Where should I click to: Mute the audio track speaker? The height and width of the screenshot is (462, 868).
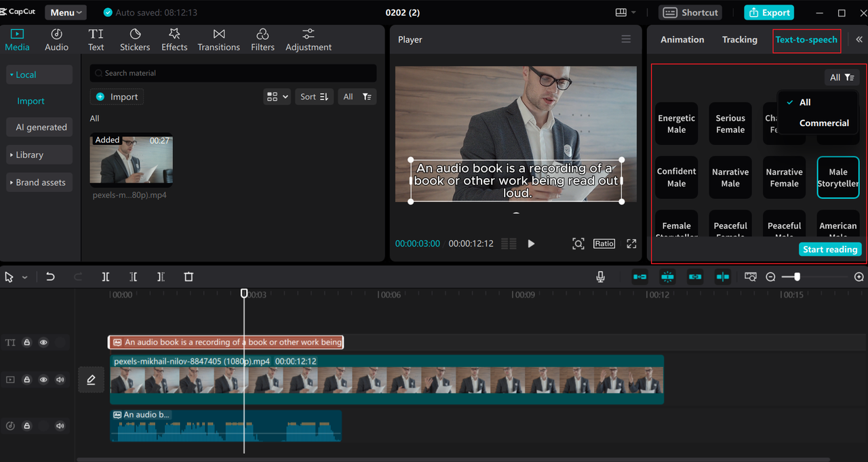click(60, 426)
